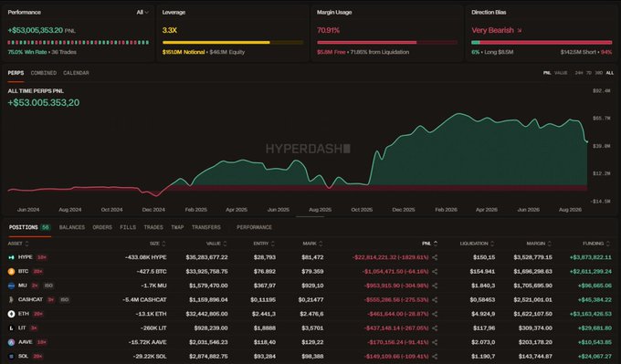Click the 75.0% Win Rate text
The height and width of the screenshot is (364, 621).
coord(27,52)
